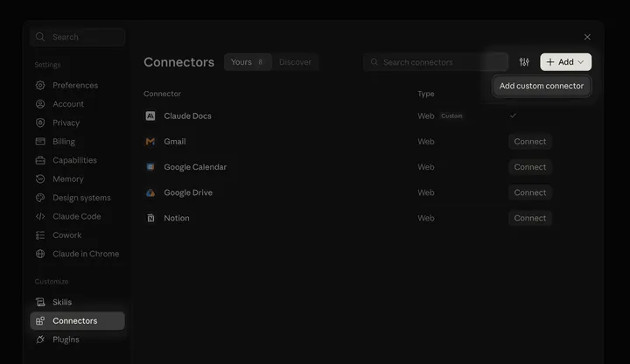Click the Type column header
Viewport: 630px width, 364px height.
click(x=426, y=94)
